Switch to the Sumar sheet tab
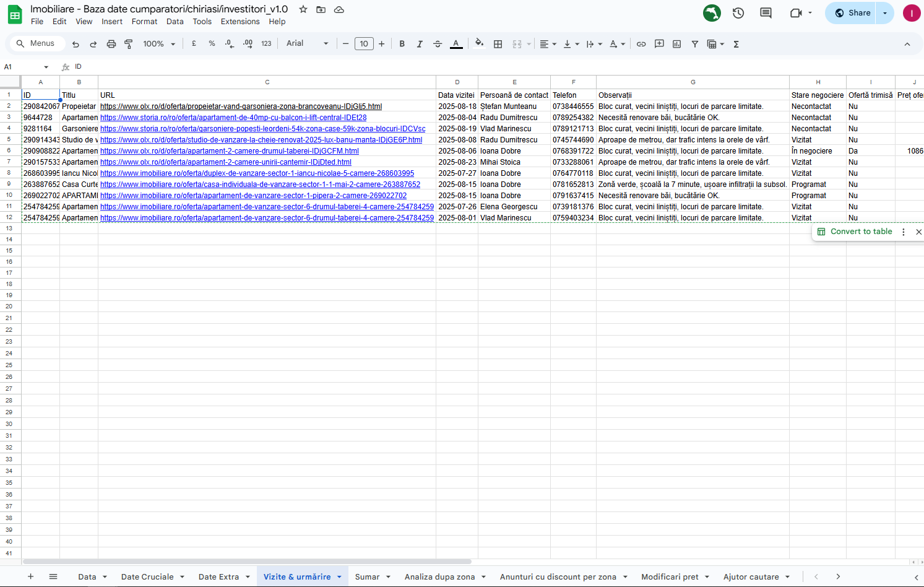Image resolution: width=924 pixels, height=587 pixels. pyautogui.click(x=367, y=576)
